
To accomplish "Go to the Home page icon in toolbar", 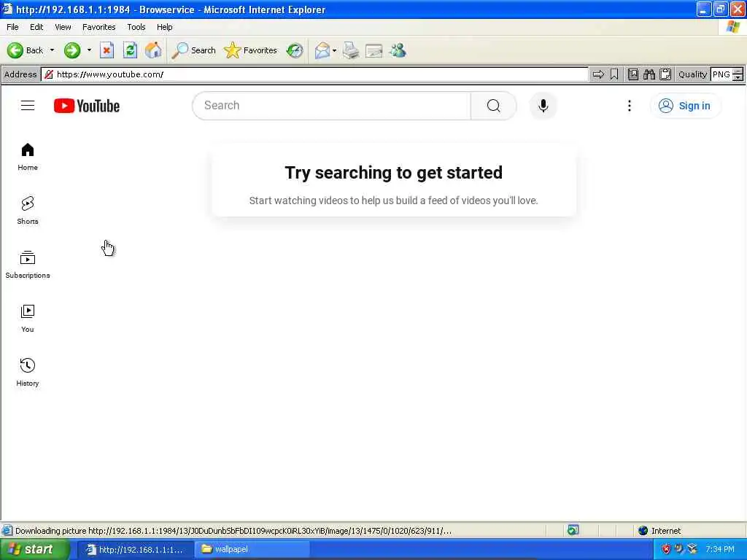I will [x=153, y=50].
